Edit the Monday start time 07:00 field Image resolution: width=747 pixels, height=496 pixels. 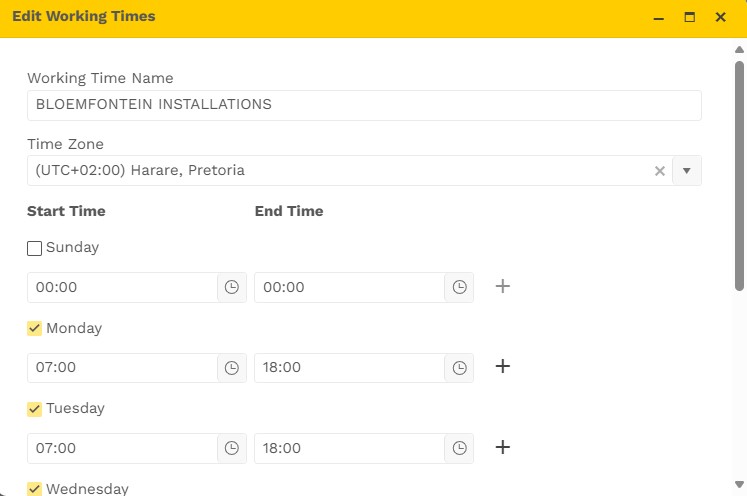click(x=122, y=368)
